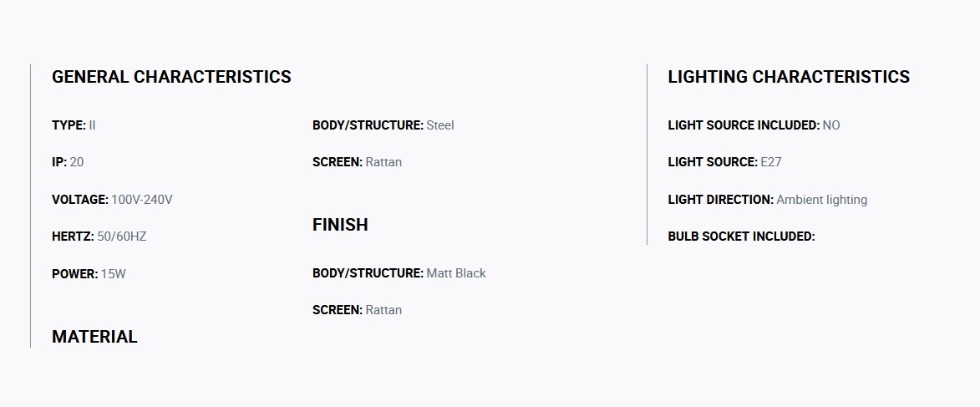Click the material Screen: Rattan entry

click(x=357, y=162)
